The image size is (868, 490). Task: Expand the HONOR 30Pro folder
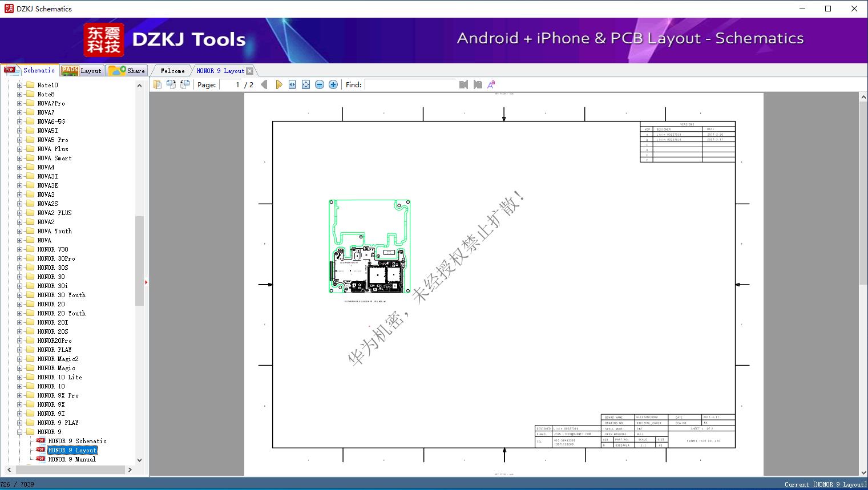[19, 258]
